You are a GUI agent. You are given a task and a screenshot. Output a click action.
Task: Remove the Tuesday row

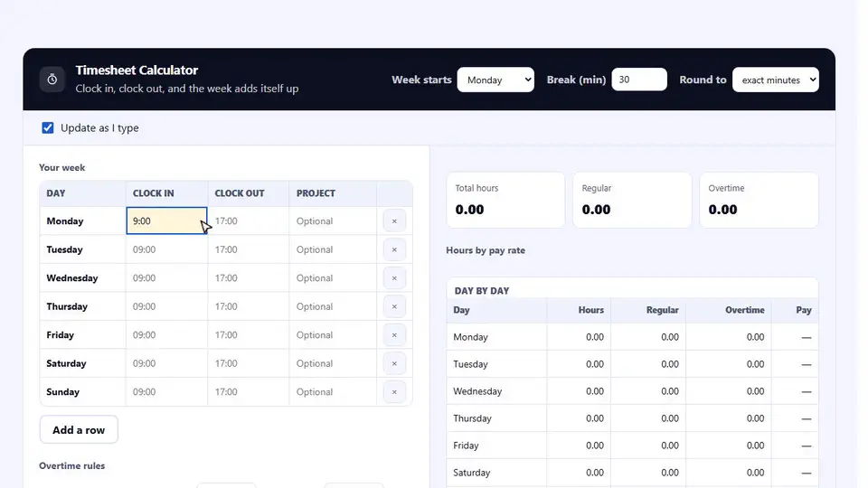pos(394,249)
